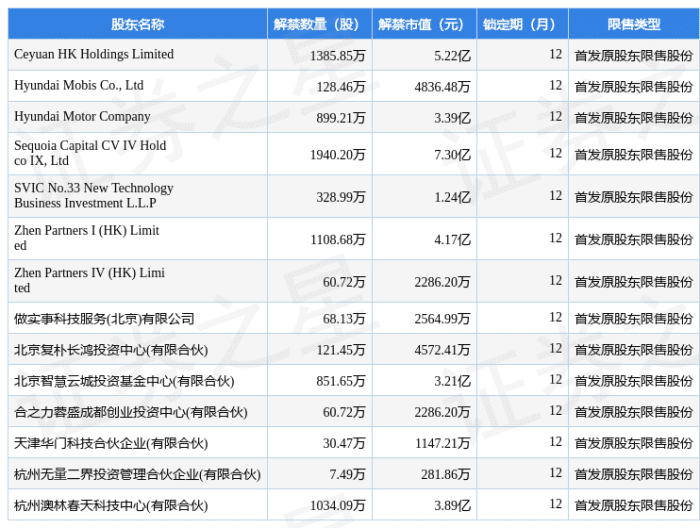Click the 锁定期（月） column header
Viewport: 700px width, 528px height.
point(522,24)
